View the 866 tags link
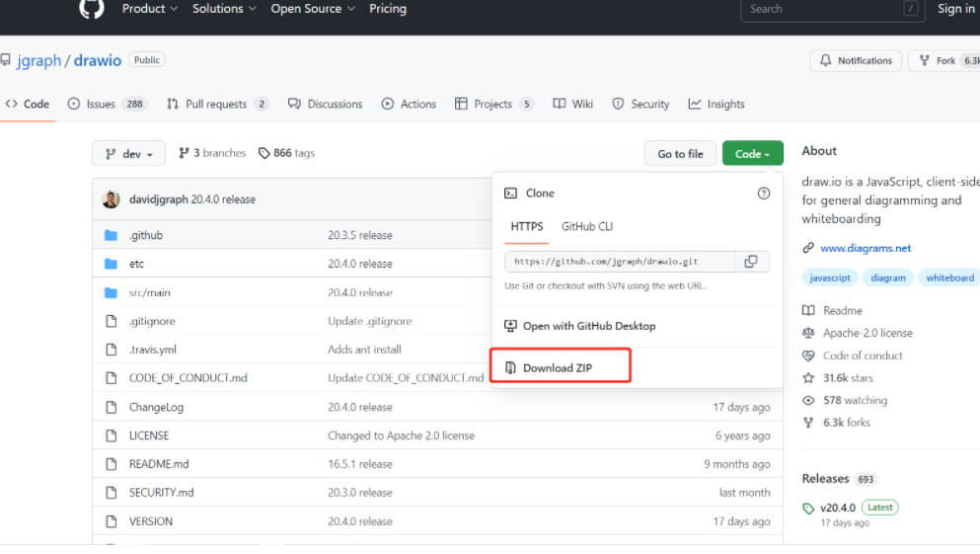The image size is (980, 554). [x=287, y=153]
